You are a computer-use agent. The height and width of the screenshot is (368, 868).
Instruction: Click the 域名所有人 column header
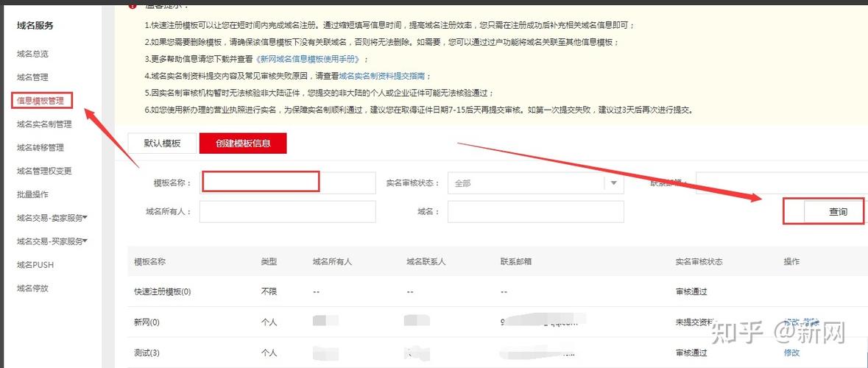332,262
